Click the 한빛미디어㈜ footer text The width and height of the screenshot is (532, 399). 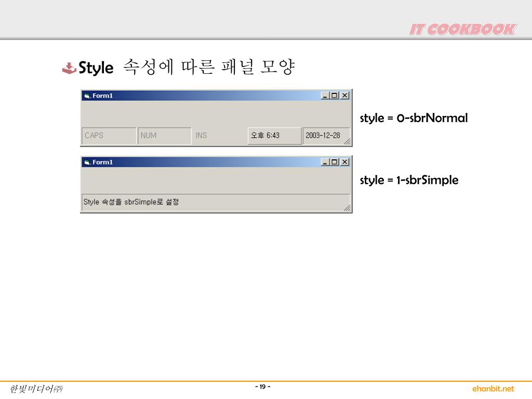coord(36,389)
